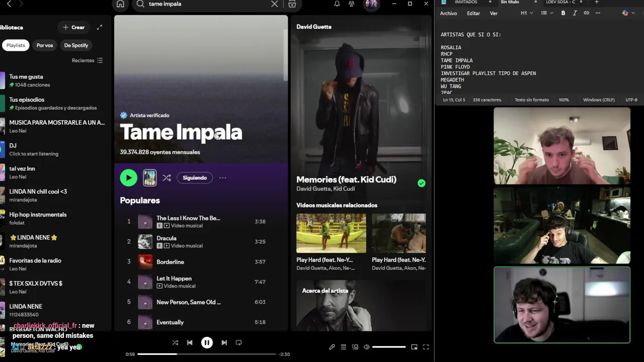Open the David Guetta, Kid Cudi artist link
The image size is (644, 362).
coord(326,189)
